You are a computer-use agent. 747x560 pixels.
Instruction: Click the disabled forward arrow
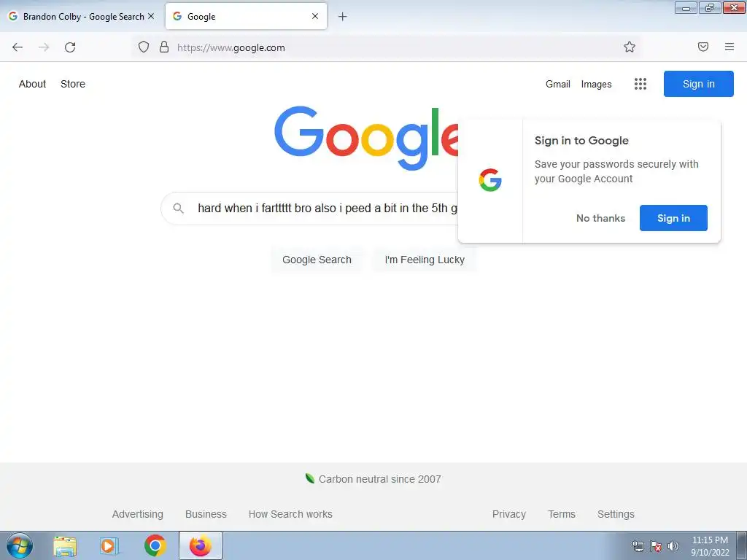point(44,47)
